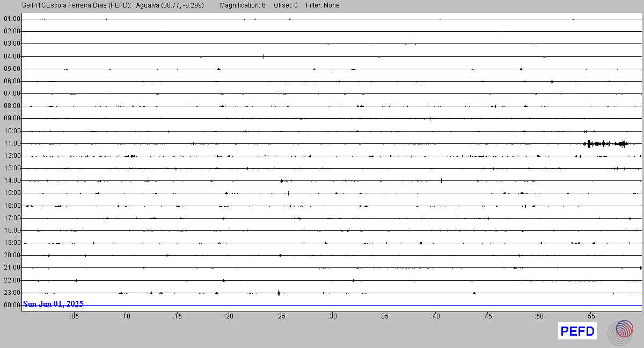The image size is (644, 348).
Task: Click the :25 minute axis label
Action: [281, 316]
